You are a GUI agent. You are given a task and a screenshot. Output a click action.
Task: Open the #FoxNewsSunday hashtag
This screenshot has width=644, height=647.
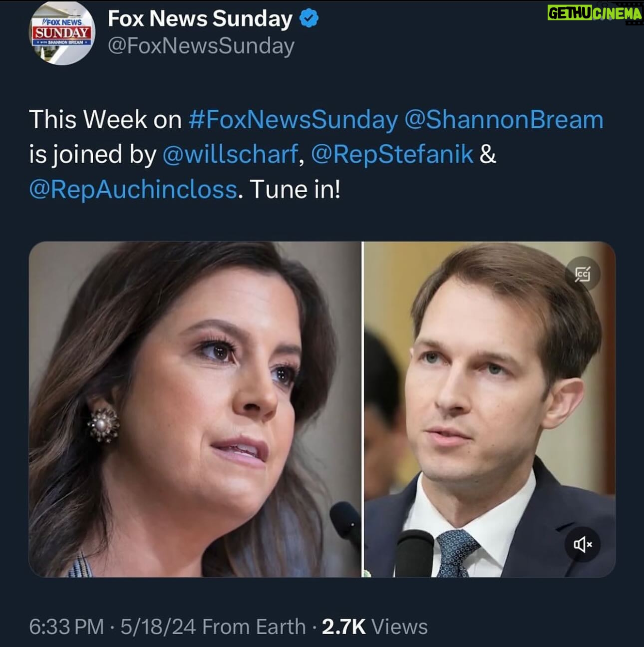click(x=293, y=120)
